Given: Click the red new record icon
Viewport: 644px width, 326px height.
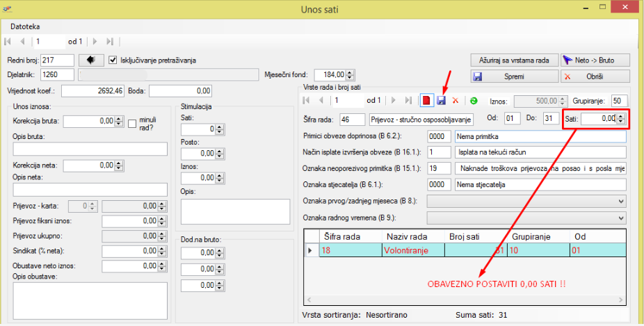Looking at the screenshot, I should (426, 100).
